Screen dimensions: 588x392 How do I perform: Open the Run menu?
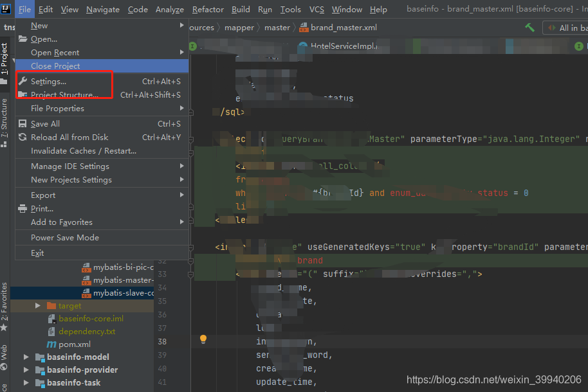[265, 10]
